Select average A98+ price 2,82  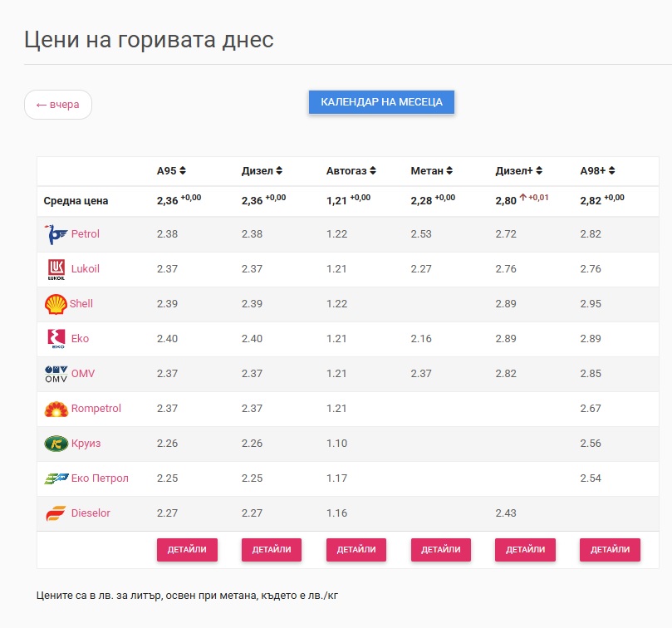[x=591, y=201]
